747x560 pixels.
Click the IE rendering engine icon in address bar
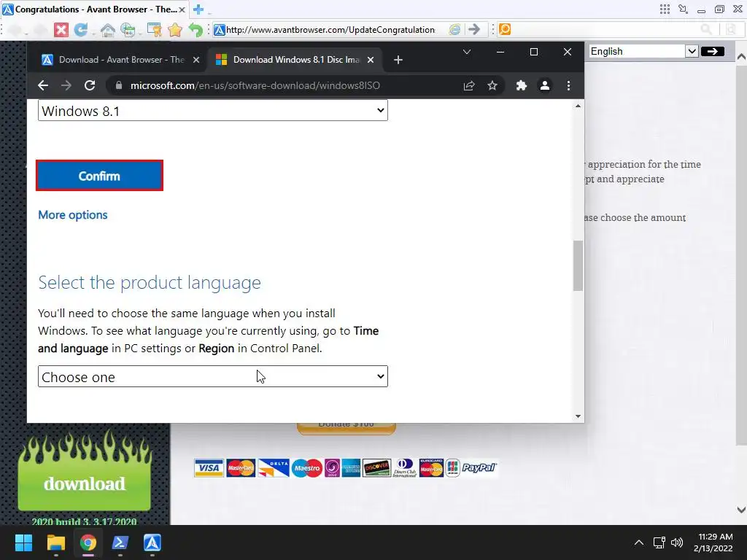pos(455,29)
